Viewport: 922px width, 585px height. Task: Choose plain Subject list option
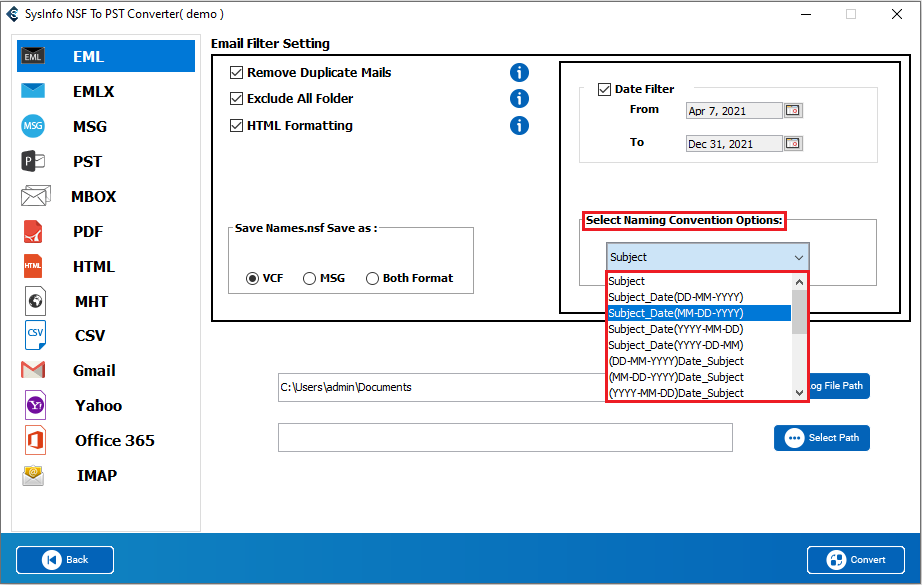pyautogui.click(x=699, y=281)
